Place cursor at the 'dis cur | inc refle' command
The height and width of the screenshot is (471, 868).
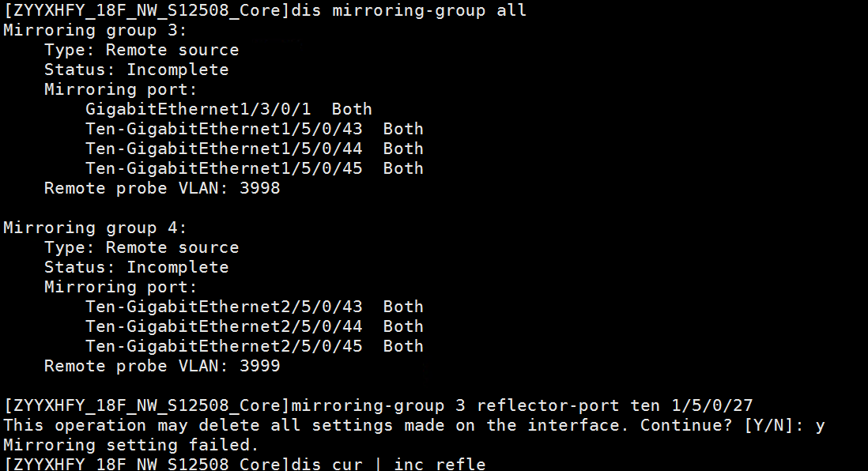point(388,464)
